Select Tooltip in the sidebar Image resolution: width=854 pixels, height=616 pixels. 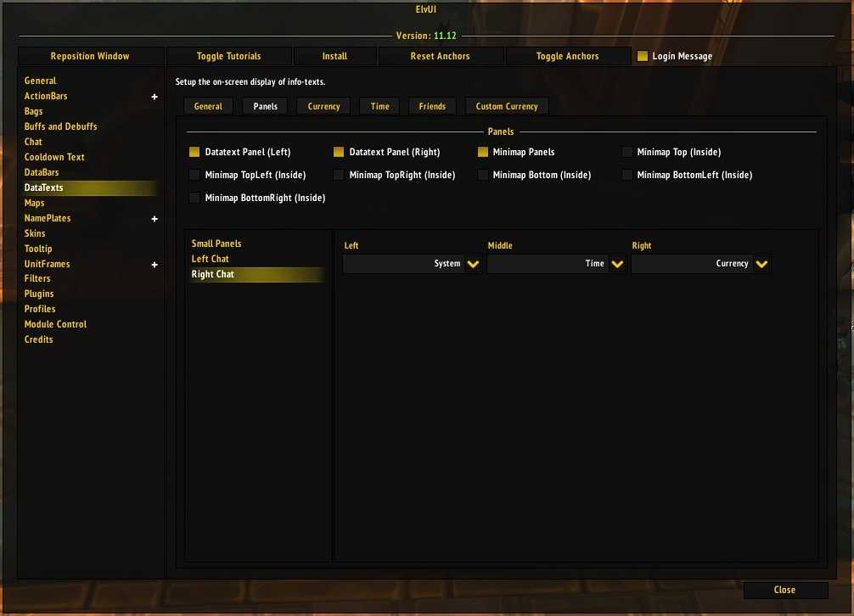coord(38,249)
